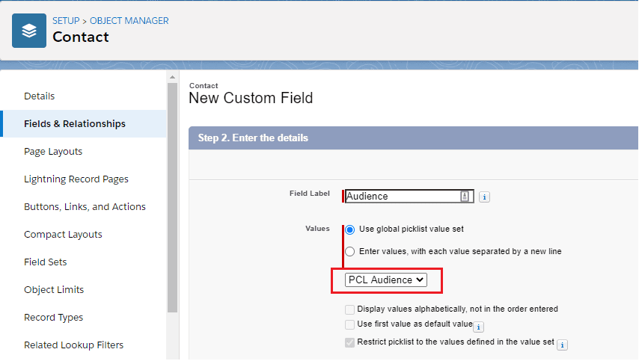Enable Use first value as default
The image size is (639, 364).
tap(349, 324)
